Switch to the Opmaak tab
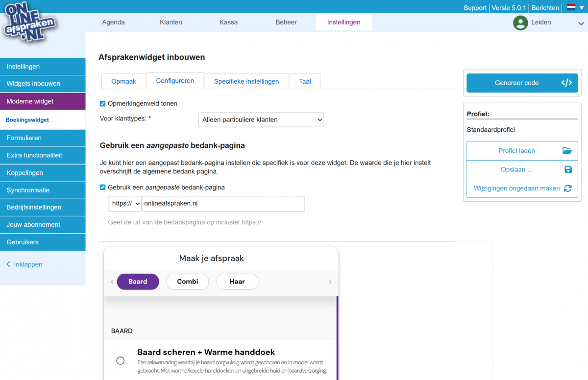The width and height of the screenshot is (588, 380). (123, 81)
